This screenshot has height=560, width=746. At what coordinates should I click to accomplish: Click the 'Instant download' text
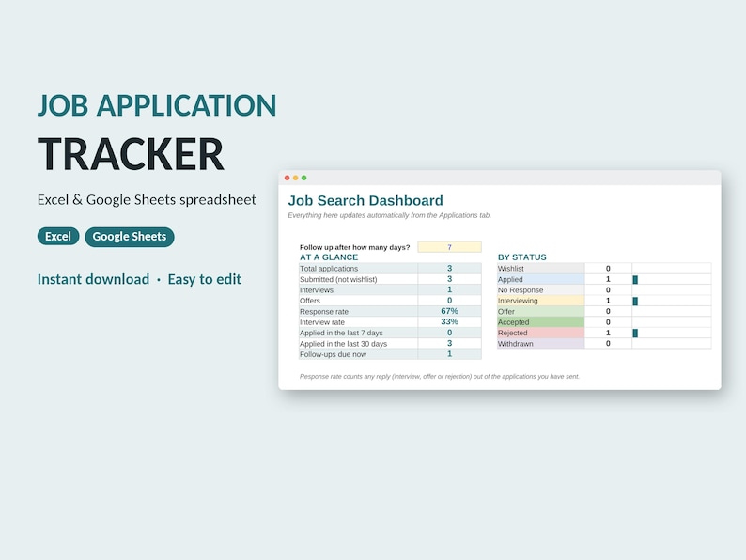pos(93,279)
